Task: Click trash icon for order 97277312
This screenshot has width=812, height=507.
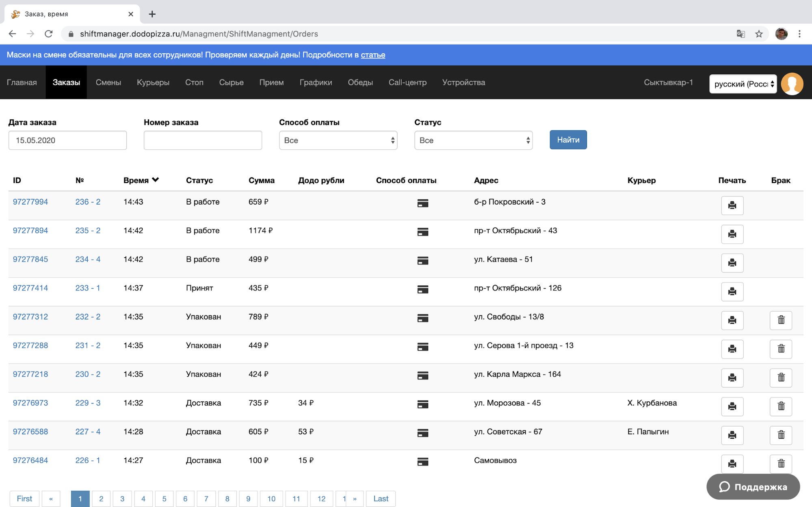Action: (780, 320)
